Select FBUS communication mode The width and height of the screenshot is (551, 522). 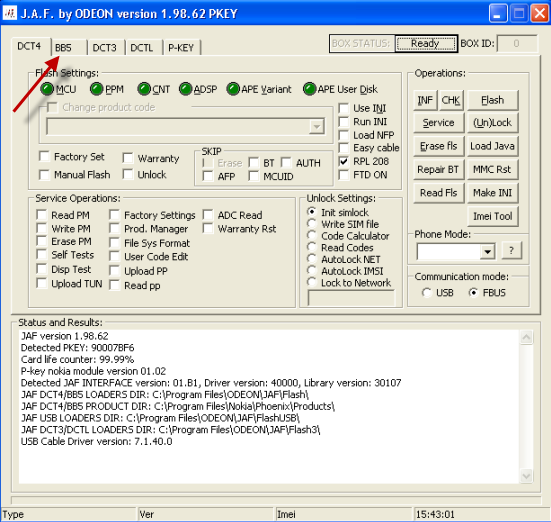(x=473, y=292)
